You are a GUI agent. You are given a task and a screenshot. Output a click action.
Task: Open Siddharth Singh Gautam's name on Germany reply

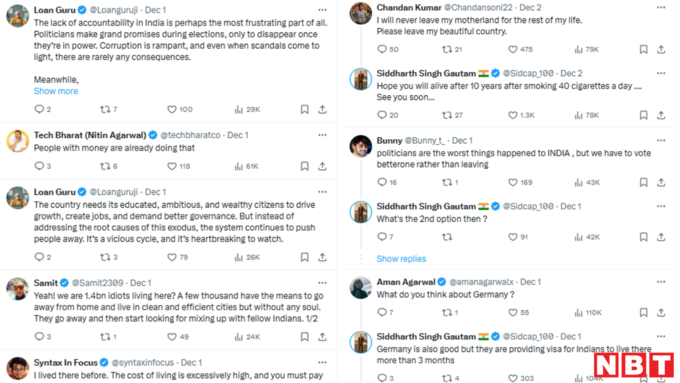[426, 336]
